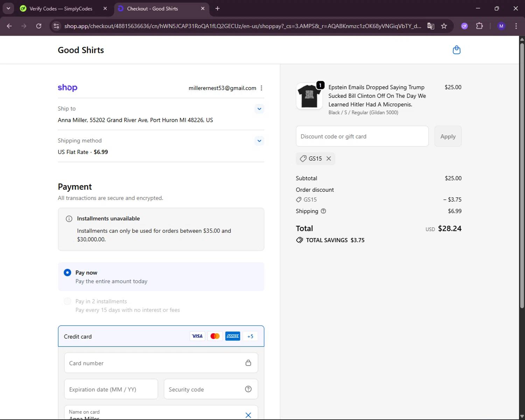Open the browser extensions puzzle icon
Viewport: 525px width, 420px height.
coord(479,26)
